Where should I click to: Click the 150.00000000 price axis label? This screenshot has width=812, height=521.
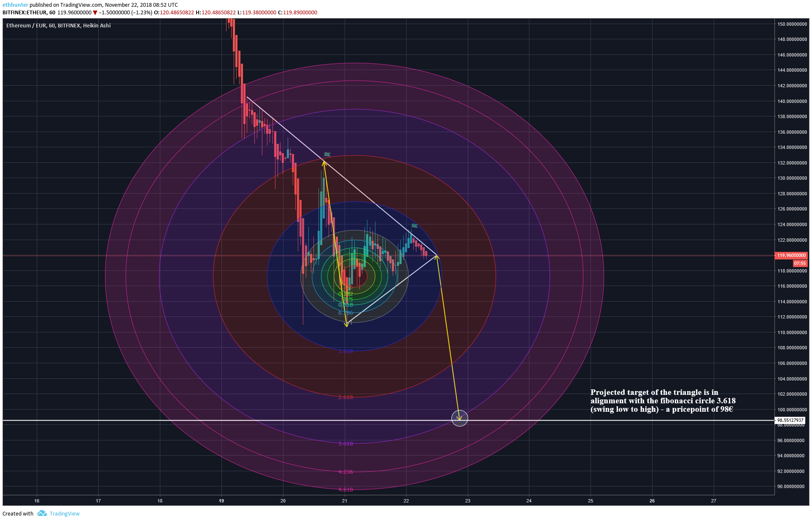click(792, 24)
